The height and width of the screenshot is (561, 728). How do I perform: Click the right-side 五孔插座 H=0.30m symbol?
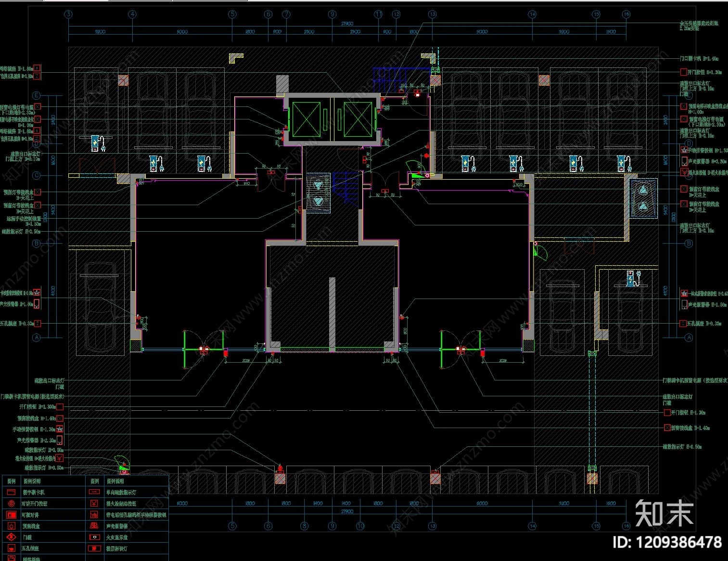pyautogui.click(x=683, y=324)
